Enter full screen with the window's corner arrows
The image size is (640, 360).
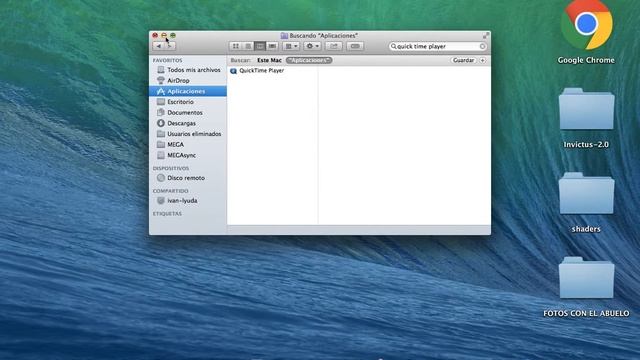(485, 36)
